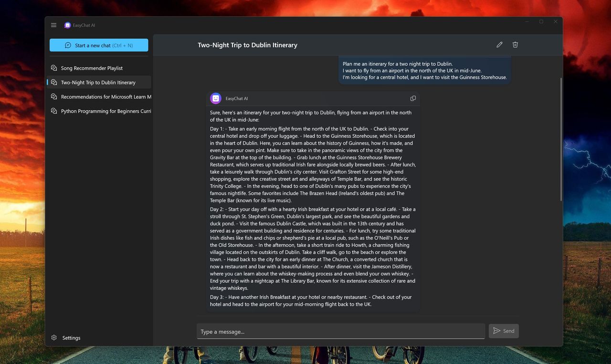Click the chat icon beside Python Programming chat
This screenshot has width=611, height=364.
54,111
